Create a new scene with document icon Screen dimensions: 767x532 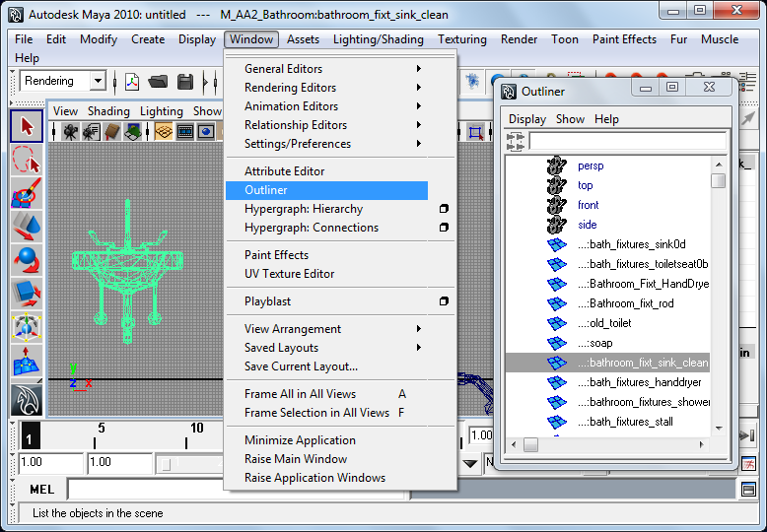coord(132,82)
